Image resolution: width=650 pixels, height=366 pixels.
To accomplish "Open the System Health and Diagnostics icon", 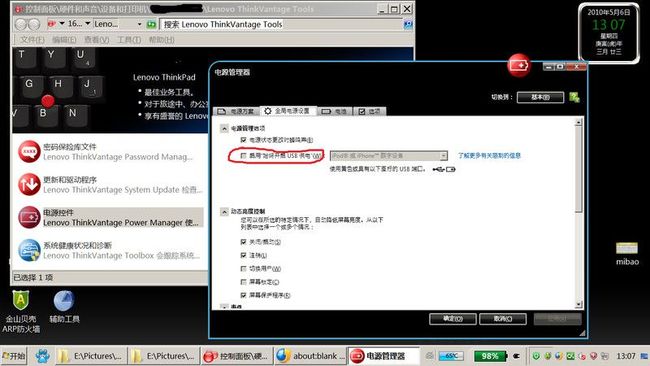I will pos(29,250).
